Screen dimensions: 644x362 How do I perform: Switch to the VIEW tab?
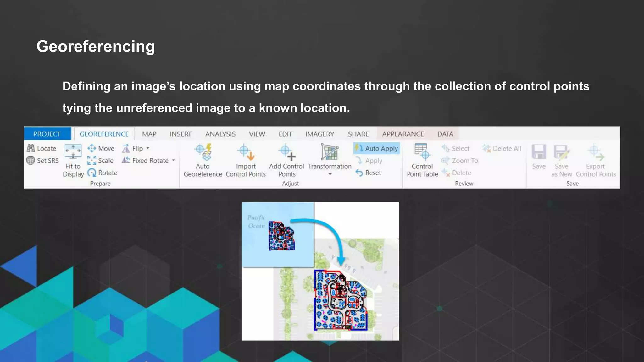(257, 134)
